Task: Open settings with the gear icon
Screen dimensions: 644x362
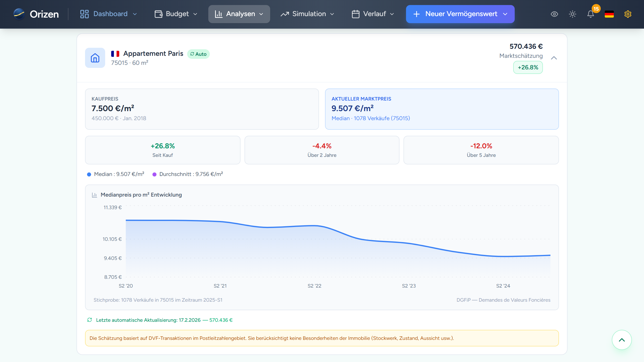Action: (x=628, y=14)
